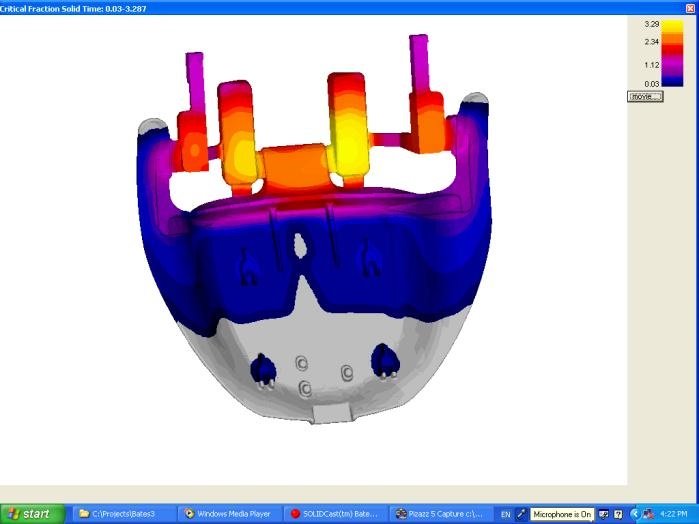Click the language bar help question mark icon

pyautogui.click(x=618, y=514)
